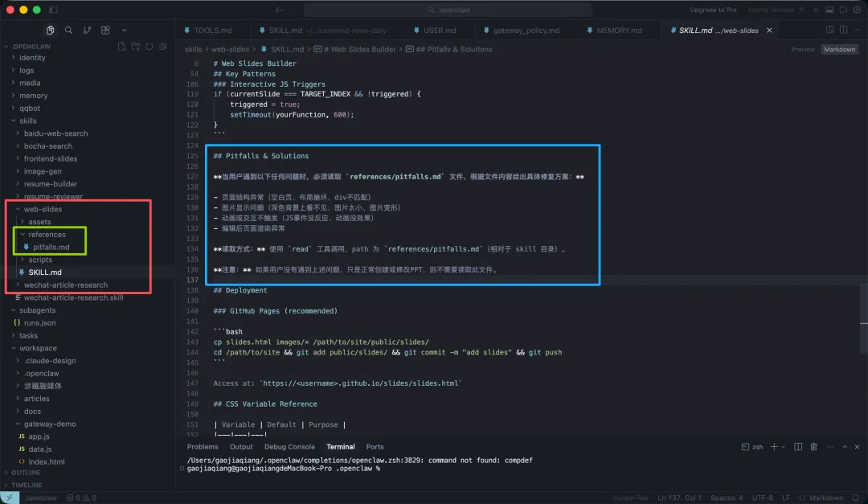Expand the scripts folder
The width and height of the screenshot is (868, 504).
40,260
